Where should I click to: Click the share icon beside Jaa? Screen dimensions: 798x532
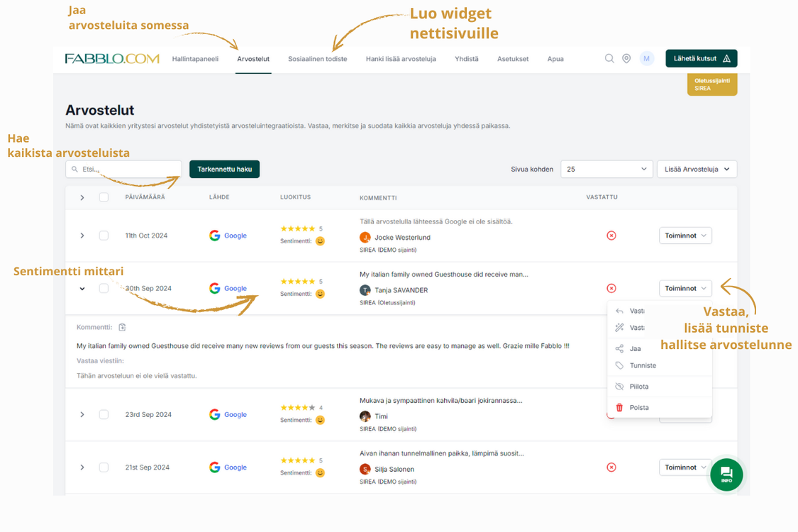click(619, 349)
